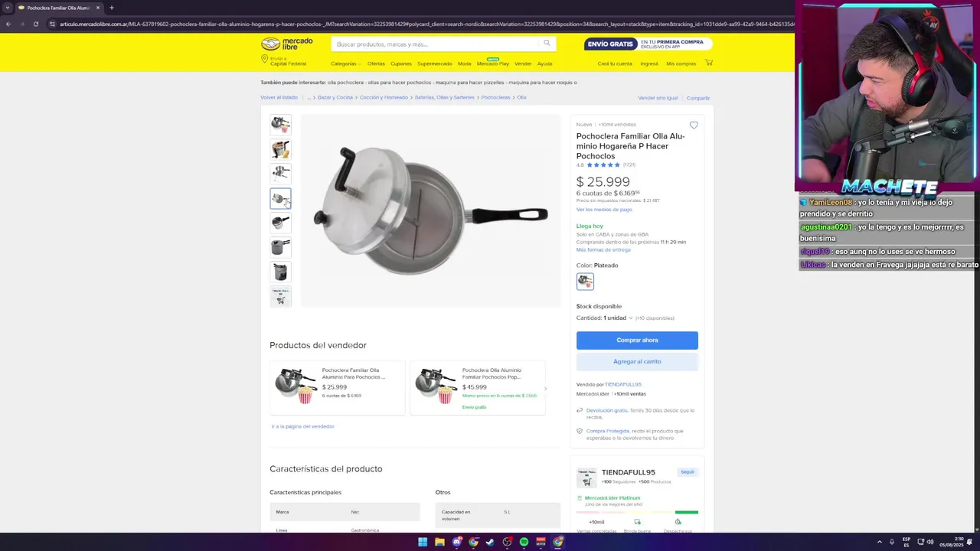Click the star rating icons
This screenshot has height=551, width=980.
[x=603, y=165]
